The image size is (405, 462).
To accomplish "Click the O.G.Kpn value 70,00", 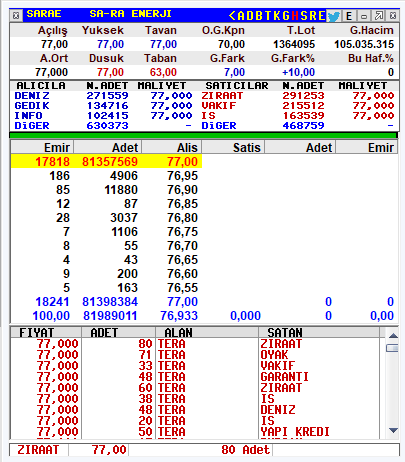I will tap(231, 44).
